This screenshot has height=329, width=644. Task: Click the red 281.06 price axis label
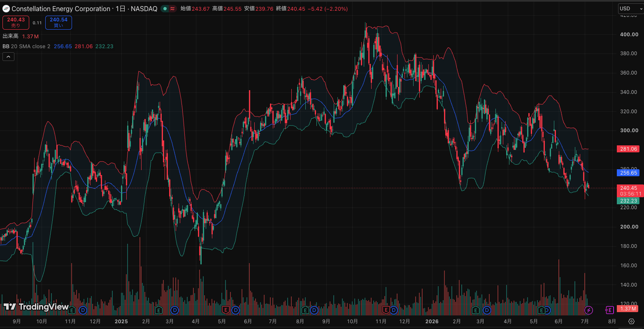(628, 149)
